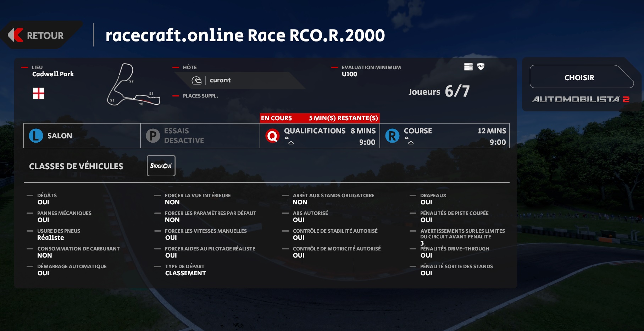Image resolution: width=644 pixels, height=331 pixels.
Task: Click the blue R Course icon
Action: pyautogui.click(x=392, y=136)
